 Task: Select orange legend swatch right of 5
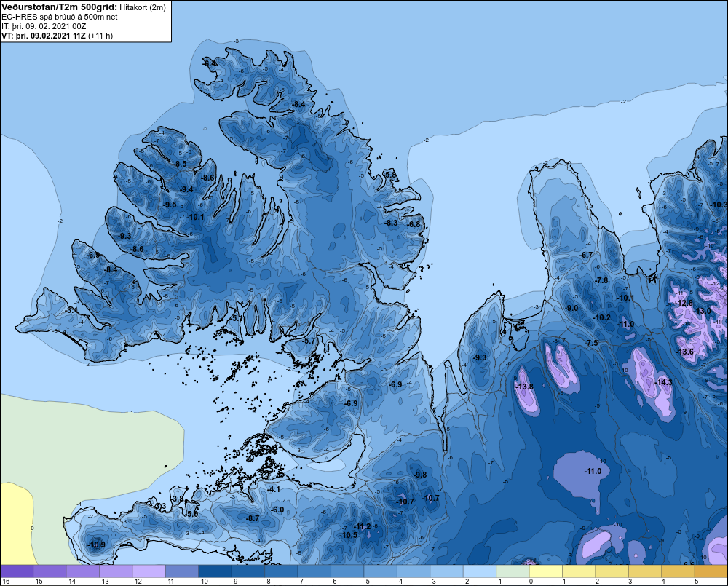pyautogui.click(x=711, y=571)
